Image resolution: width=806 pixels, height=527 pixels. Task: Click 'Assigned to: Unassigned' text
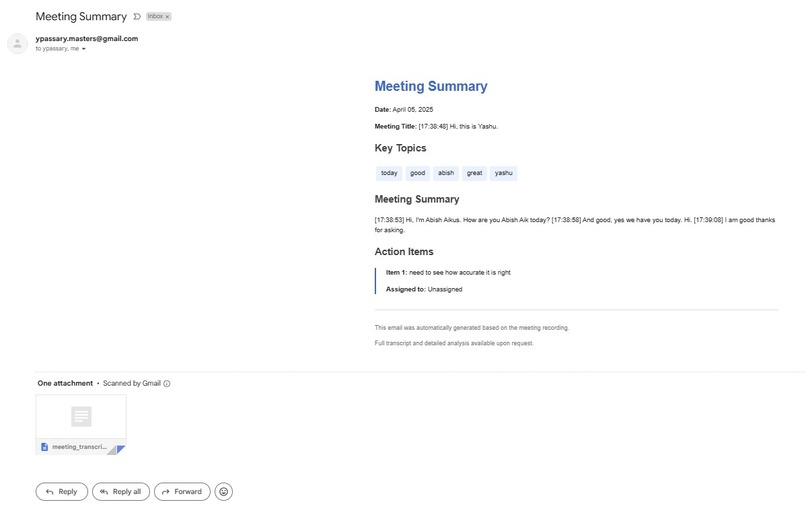(x=424, y=289)
